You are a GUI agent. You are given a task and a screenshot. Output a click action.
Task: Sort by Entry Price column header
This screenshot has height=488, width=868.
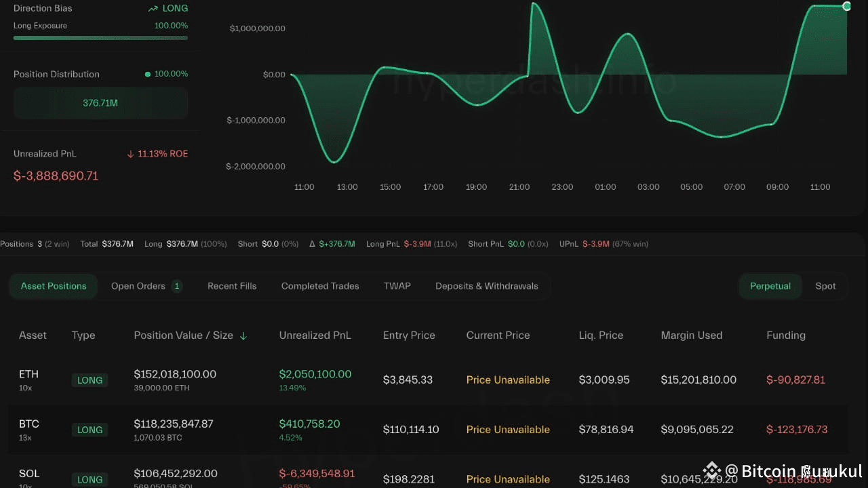pos(409,335)
